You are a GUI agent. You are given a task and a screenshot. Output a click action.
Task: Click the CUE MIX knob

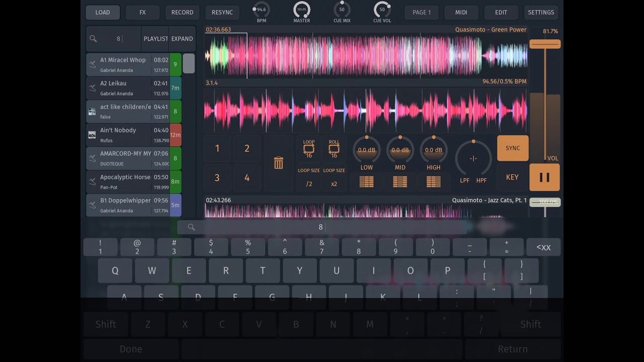tap(342, 9)
